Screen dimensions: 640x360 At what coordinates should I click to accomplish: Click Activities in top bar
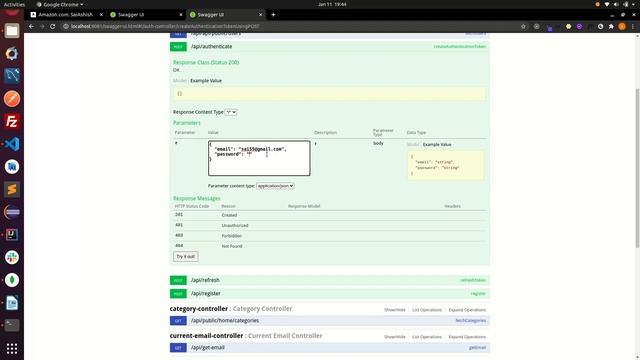coord(14,4)
